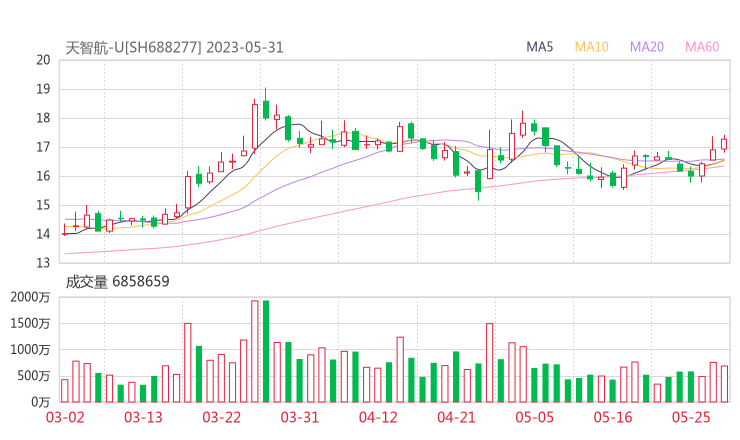Click the MA10 legend label

[x=591, y=47]
